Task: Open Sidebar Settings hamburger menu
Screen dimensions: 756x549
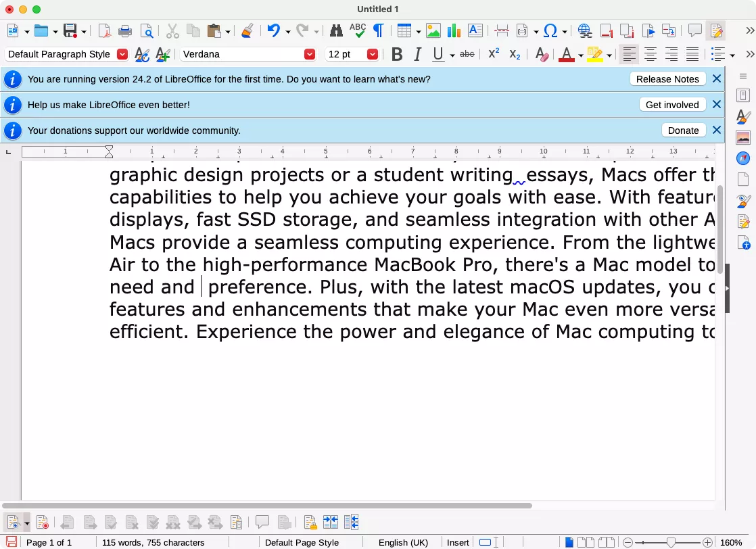Action: (x=743, y=76)
